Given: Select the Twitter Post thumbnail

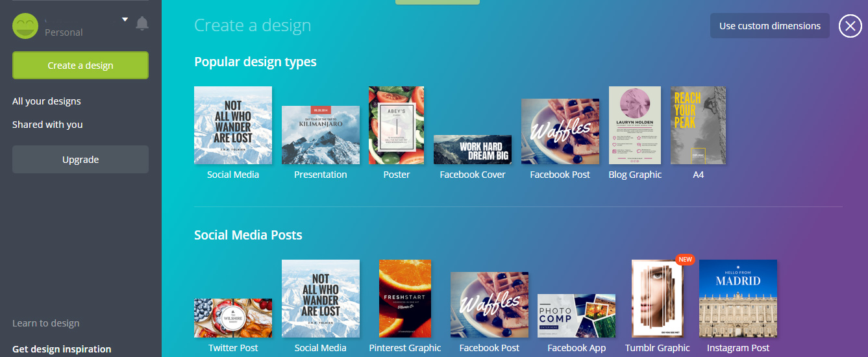Looking at the screenshot, I should (233, 318).
